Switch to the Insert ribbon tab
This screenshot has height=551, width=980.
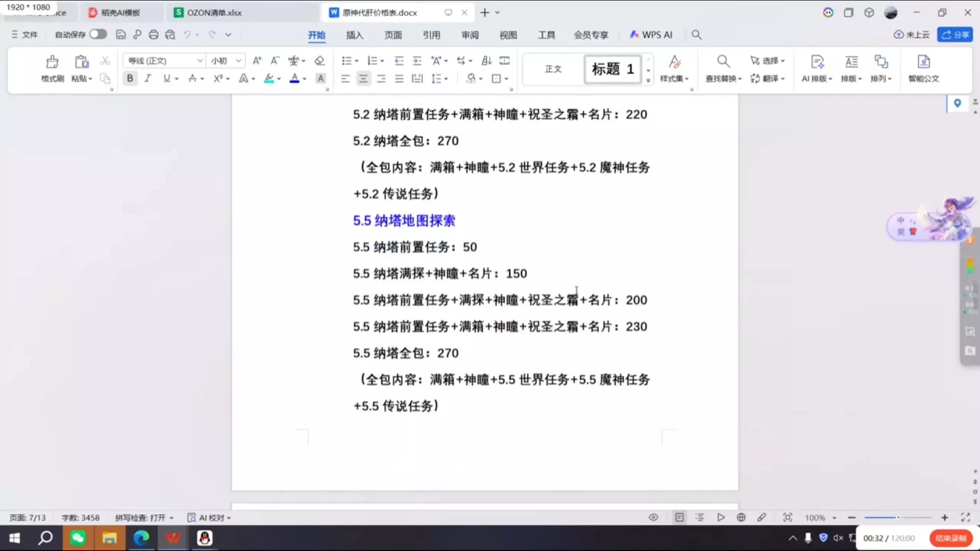[354, 35]
